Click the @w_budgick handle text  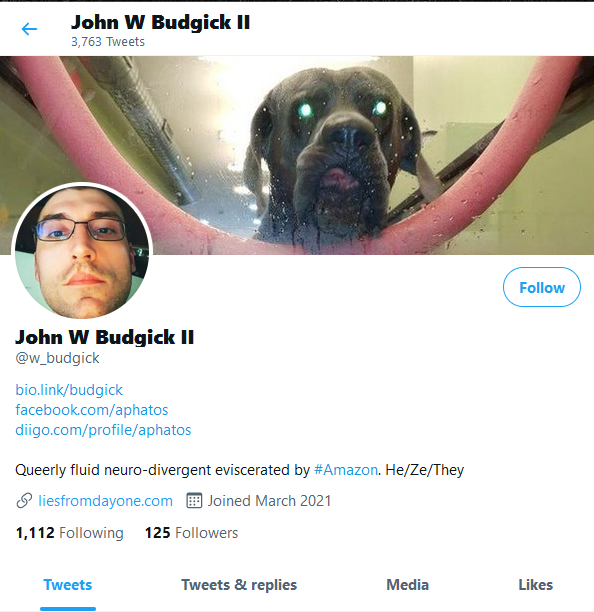(x=57, y=358)
